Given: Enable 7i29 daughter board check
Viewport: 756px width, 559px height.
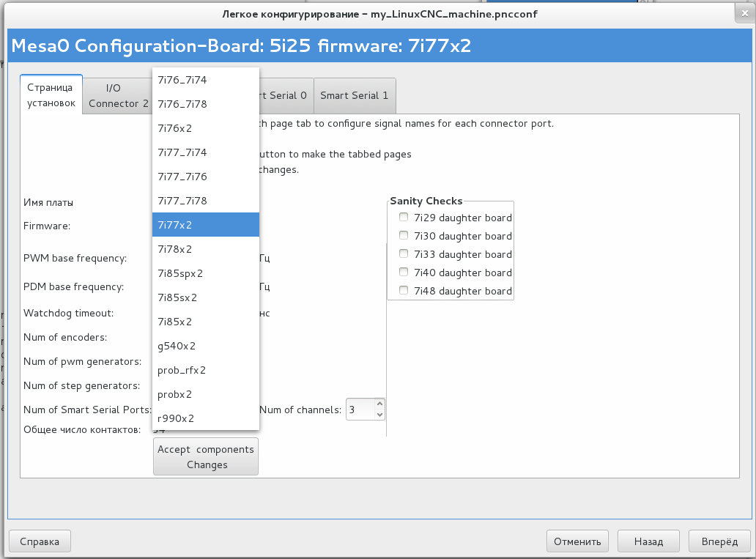Looking at the screenshot, I should click(x=404, y=217).
